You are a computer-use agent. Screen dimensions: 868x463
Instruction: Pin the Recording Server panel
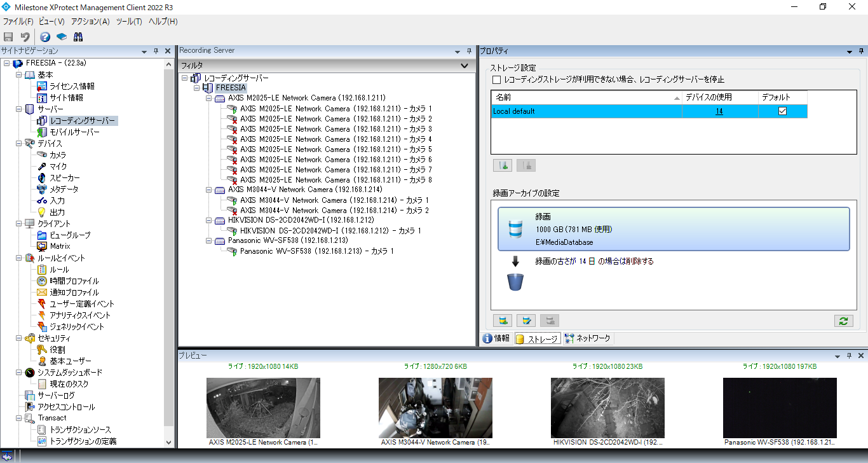[470, 51]
